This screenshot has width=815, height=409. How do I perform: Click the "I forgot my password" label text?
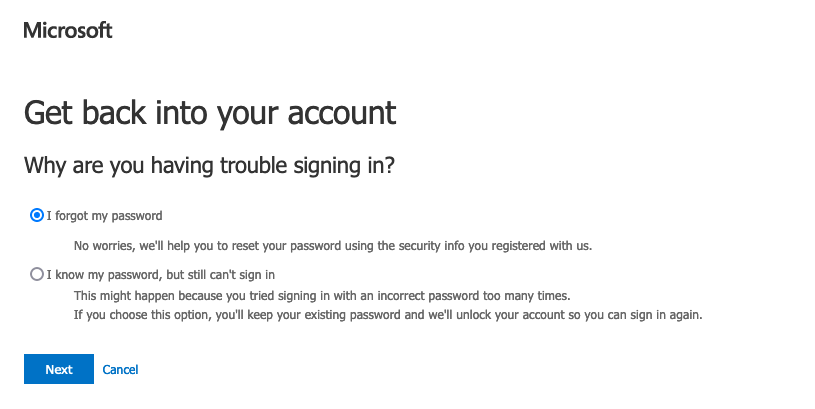point(104,215)
